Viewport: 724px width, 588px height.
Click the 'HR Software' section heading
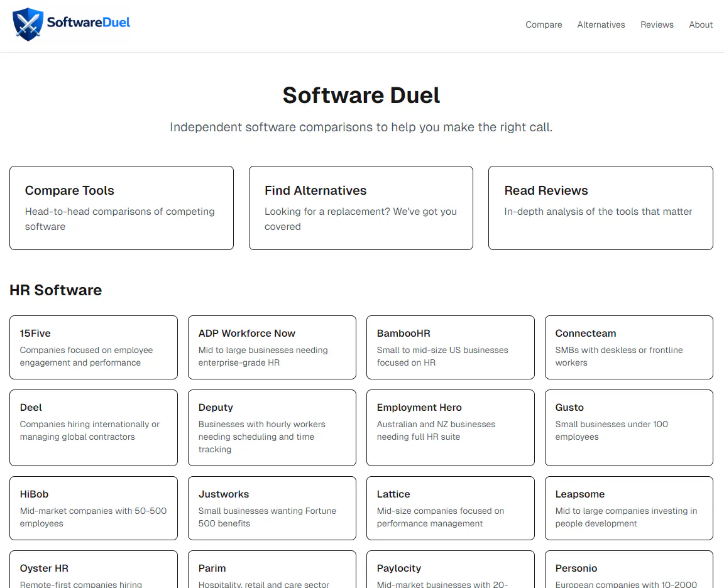[x=56, y=290]
